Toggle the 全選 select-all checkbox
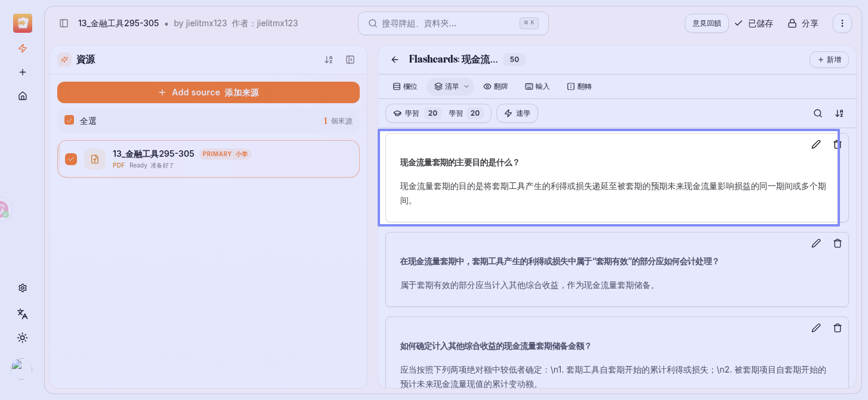The width and height of the screenshot is (868, 400). click(69, 120)
